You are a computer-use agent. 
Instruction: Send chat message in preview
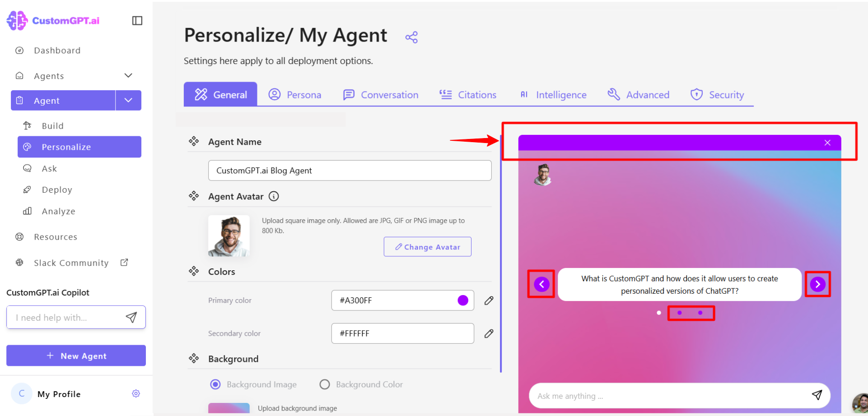pos(817,395)
